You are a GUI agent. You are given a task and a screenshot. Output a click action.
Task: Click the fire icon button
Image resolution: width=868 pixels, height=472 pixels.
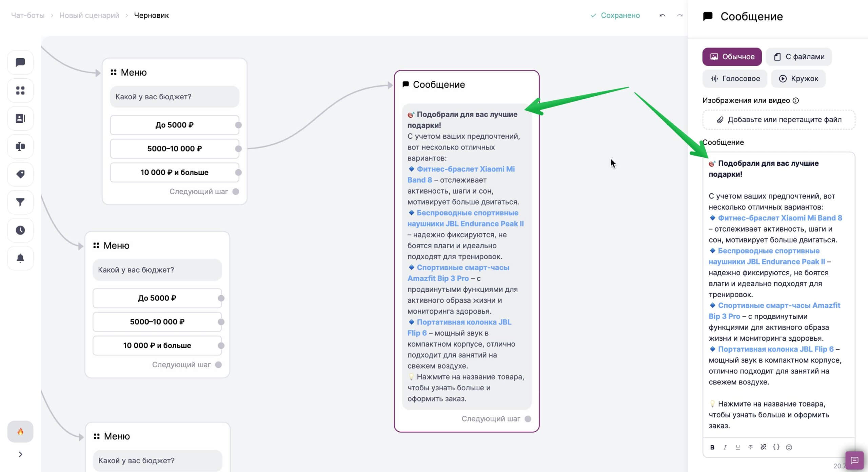click(x=20, y=432)
